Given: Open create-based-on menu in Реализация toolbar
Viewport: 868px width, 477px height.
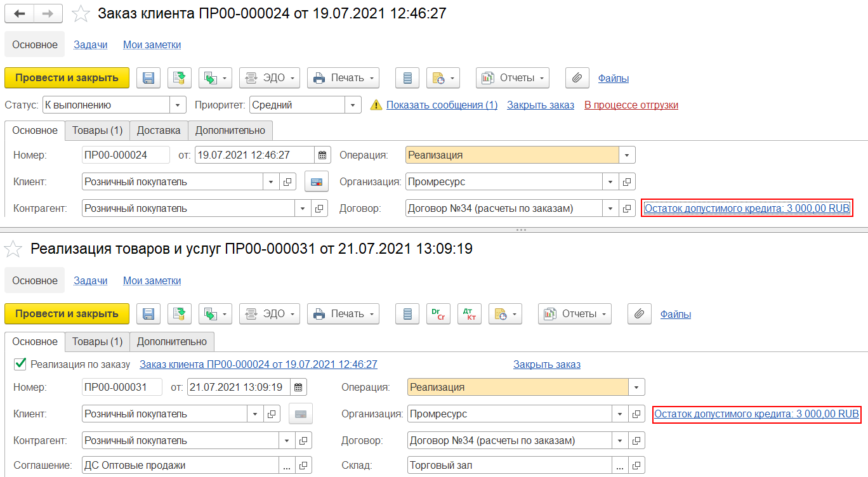Looking at the screenshot, I should click(x=215, y=314).
